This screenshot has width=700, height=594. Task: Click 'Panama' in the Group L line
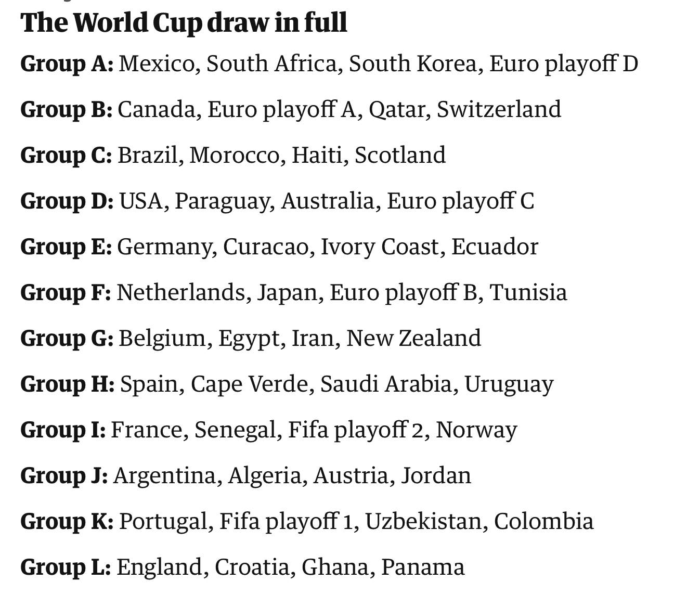(x=423, y=567)
